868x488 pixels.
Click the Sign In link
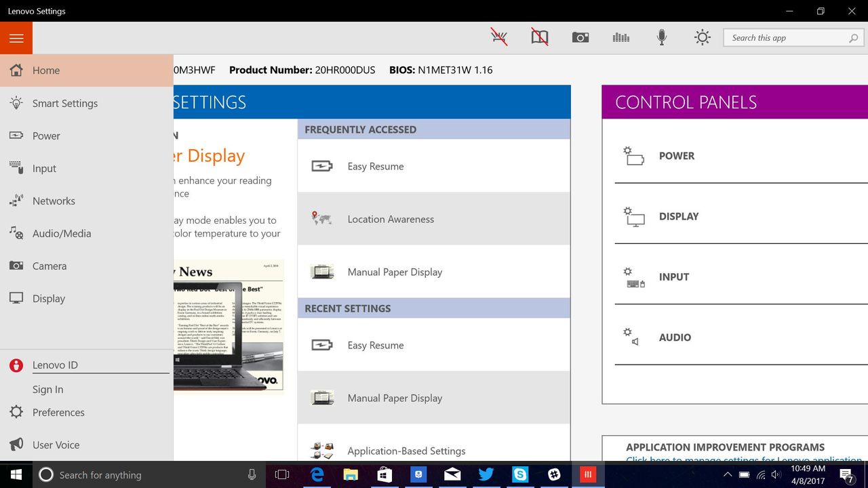(x=48, y=389)
